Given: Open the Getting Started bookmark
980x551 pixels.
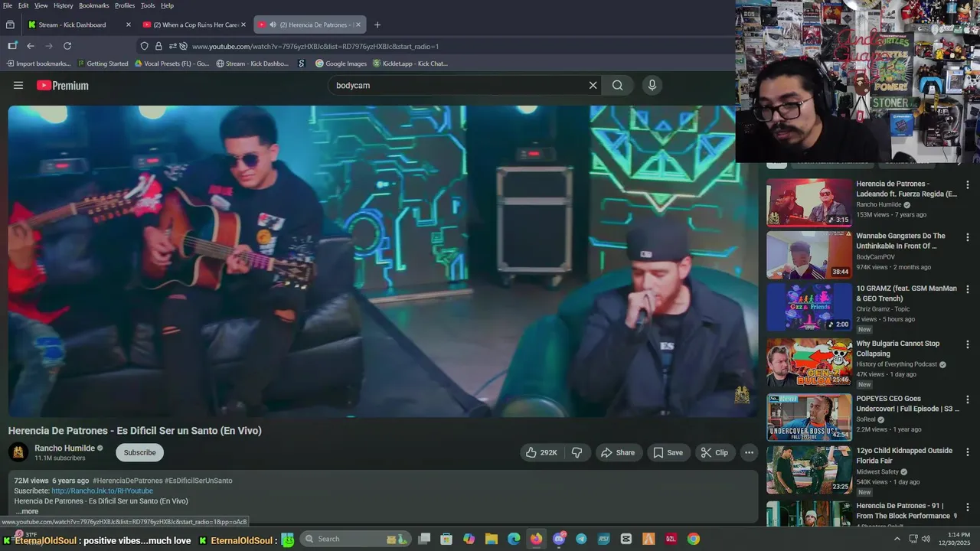Looking at the screenshot, I should pos(103,64).
